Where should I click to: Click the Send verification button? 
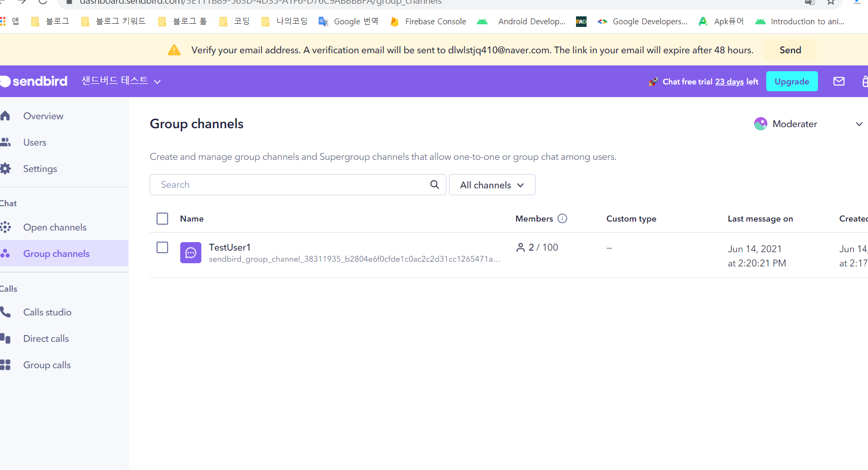click(790, 50)
